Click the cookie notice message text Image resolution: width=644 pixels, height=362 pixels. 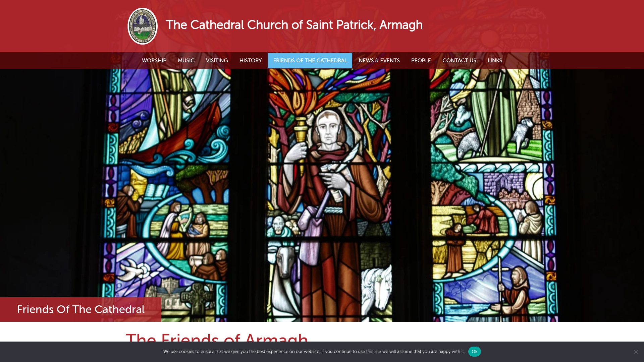point(314,352)
